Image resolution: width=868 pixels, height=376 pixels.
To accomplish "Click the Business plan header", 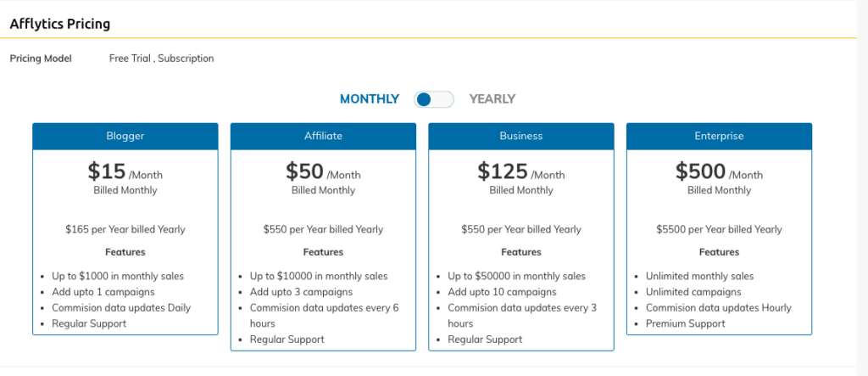I will tap(521, 136).
